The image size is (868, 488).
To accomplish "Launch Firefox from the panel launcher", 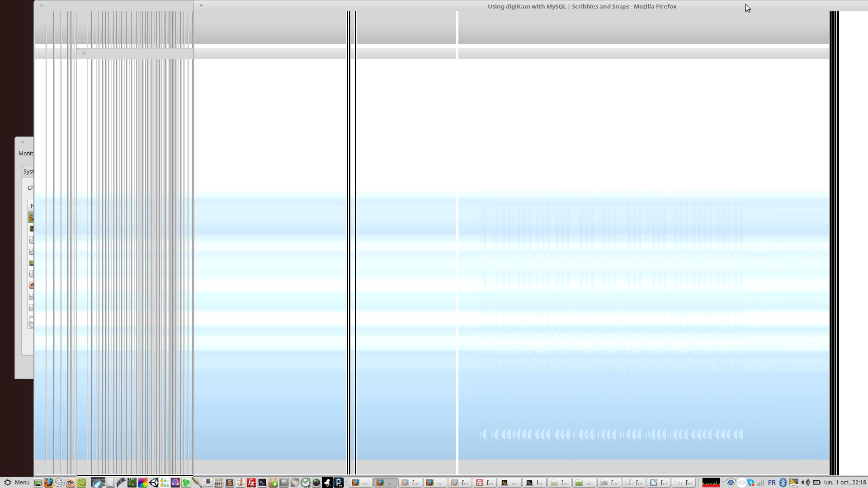I will click(x=48, y=483).
